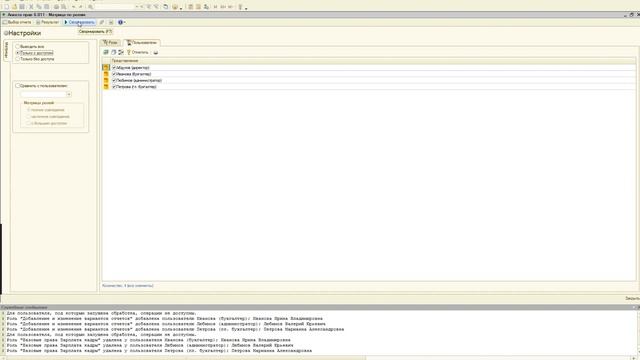Enable 'Сравнить с пользователем' checkbox
640x360 pixels.
point(18,86)
